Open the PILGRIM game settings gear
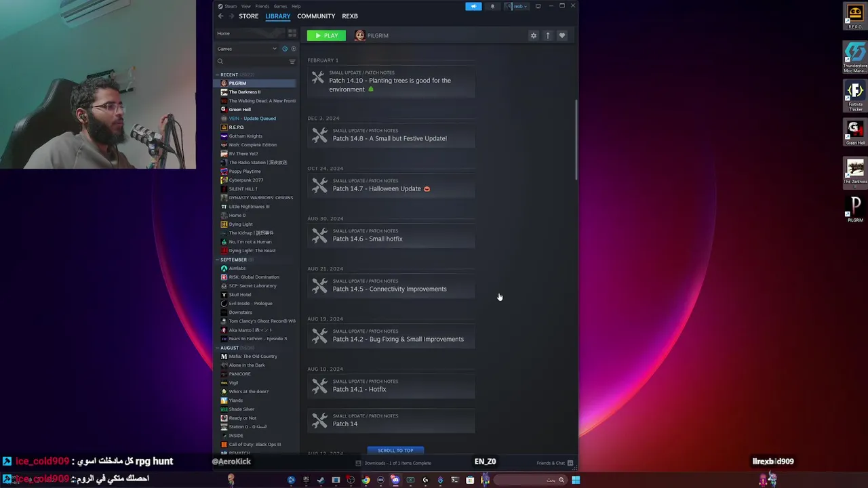Image resolution: width=868 pixels, height=488 pixels. tap(533, 35)
